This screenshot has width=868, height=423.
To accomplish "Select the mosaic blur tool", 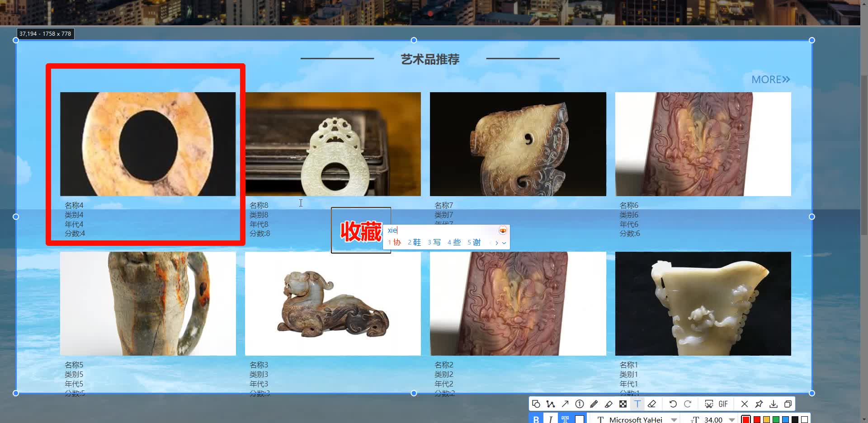I will (x=623, y=404).
